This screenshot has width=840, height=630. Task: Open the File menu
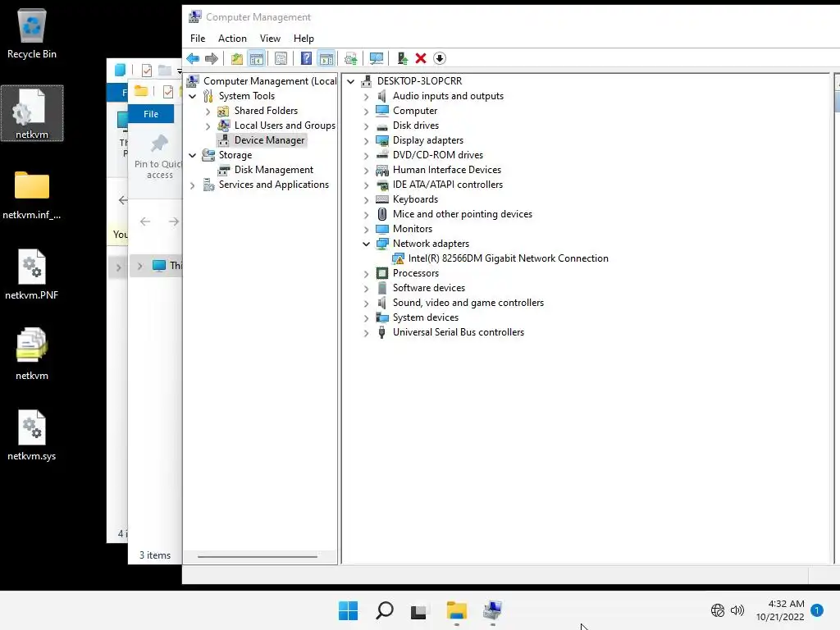click(198, 39)
